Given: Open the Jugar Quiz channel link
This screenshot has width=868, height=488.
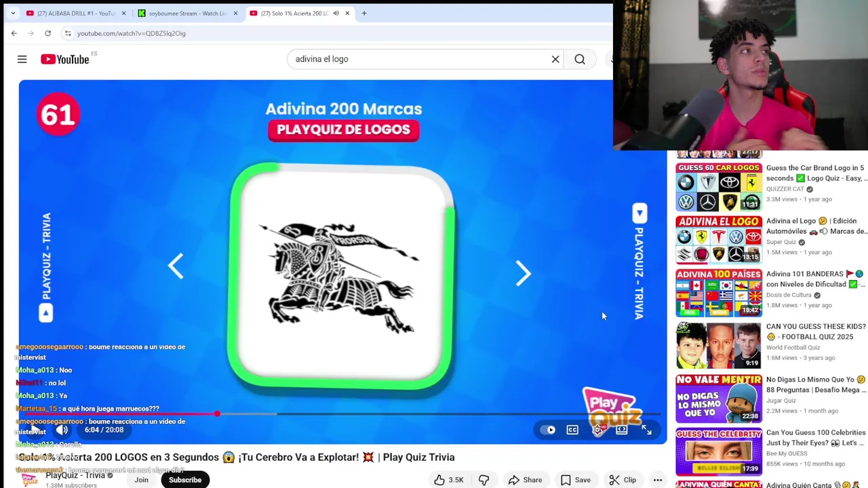Looking at the screenshot, I should pos(781,401).
